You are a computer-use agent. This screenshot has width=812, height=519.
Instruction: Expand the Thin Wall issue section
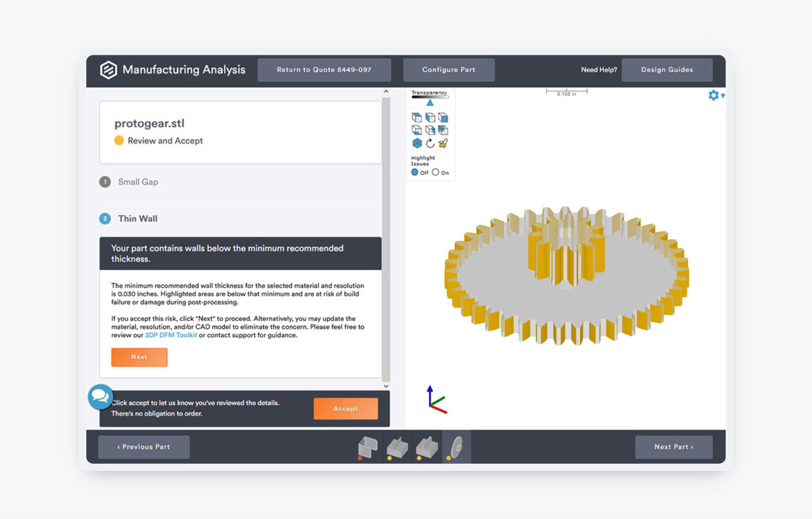click(138, 219)
